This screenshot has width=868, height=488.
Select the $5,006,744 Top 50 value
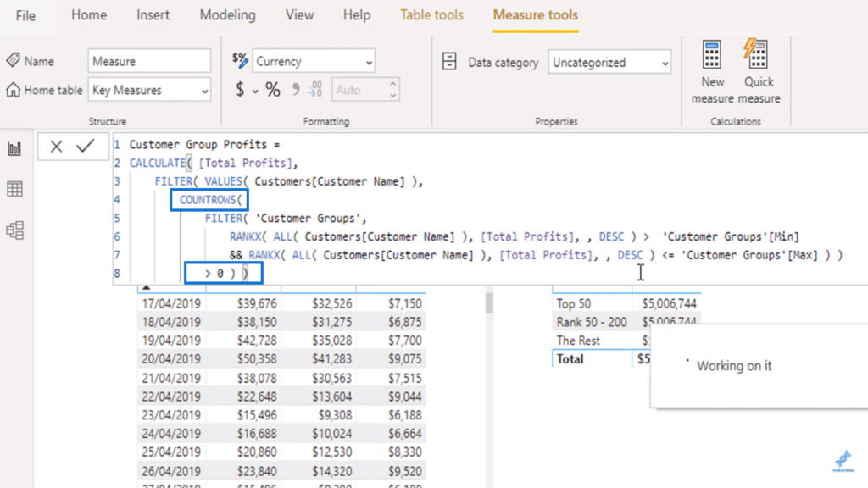pos(669,304)
